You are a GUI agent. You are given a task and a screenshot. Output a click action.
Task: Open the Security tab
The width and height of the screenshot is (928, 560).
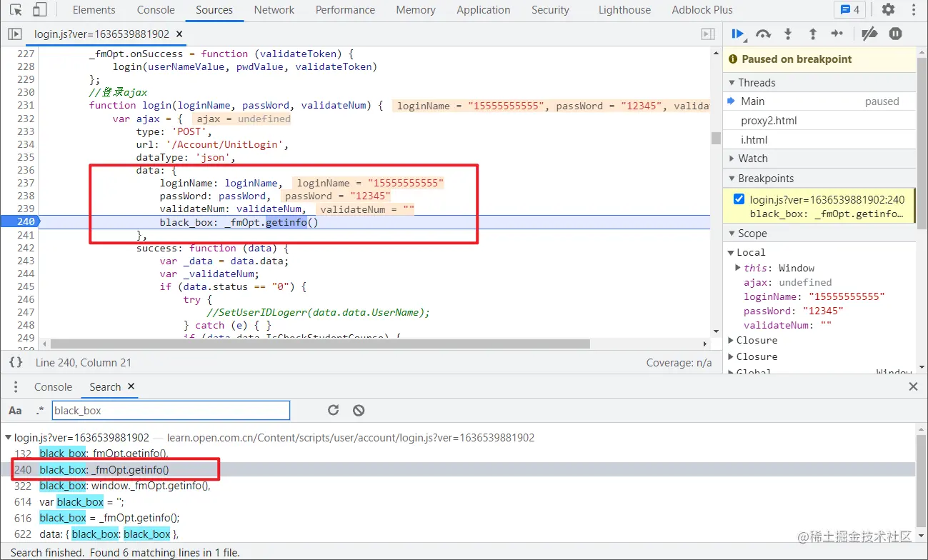(550, 10)
